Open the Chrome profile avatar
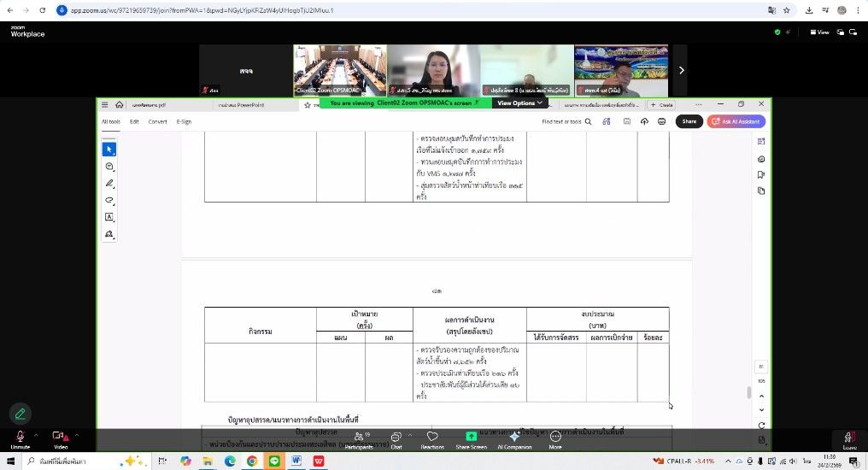The image size is (868, 470). (842, 10)
